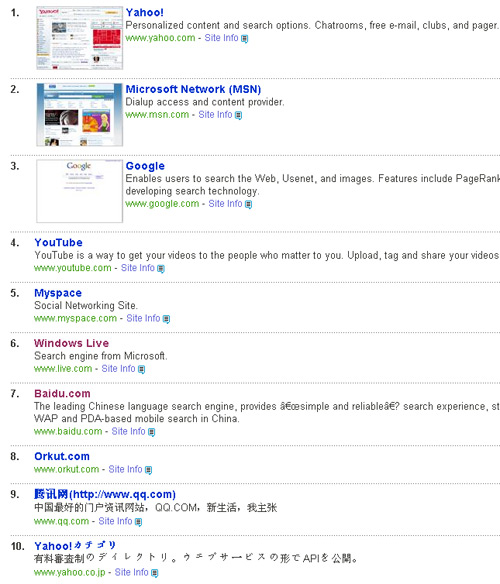
Task: Click the 'Social Networking Site.' description text
Action: click(86, 305)
